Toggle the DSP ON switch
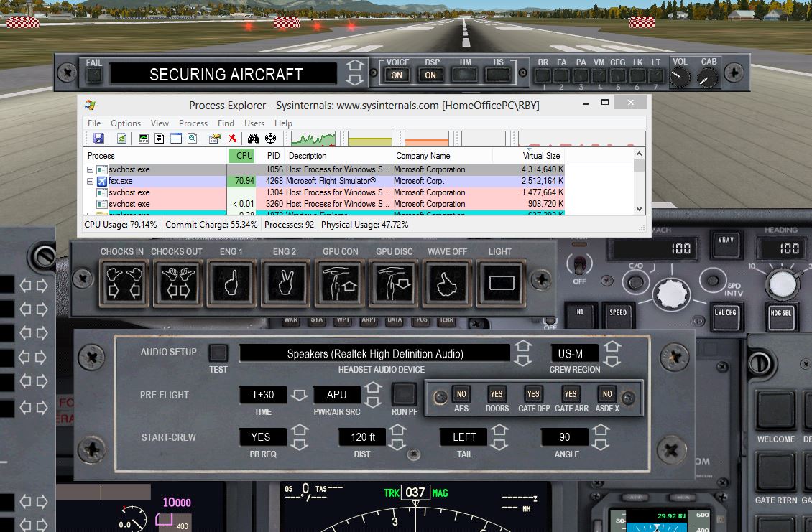The width and height of the screenshot is (812, 532). tap(430, 75)
